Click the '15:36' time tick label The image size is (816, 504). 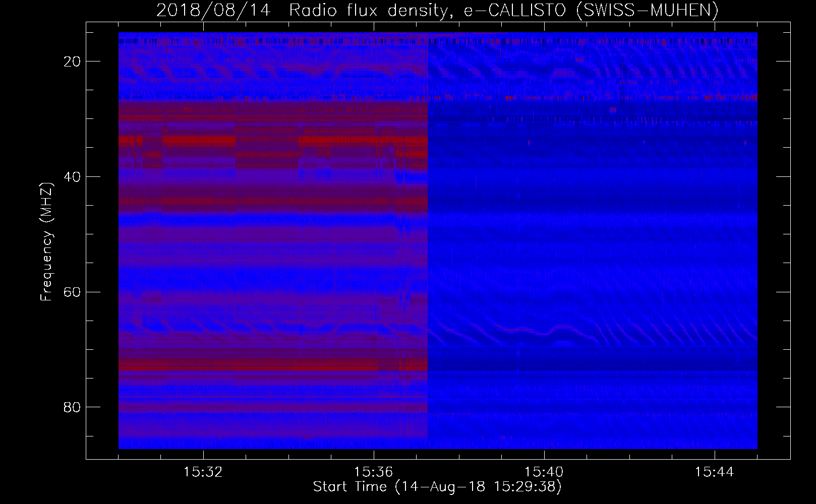point(374,472)
